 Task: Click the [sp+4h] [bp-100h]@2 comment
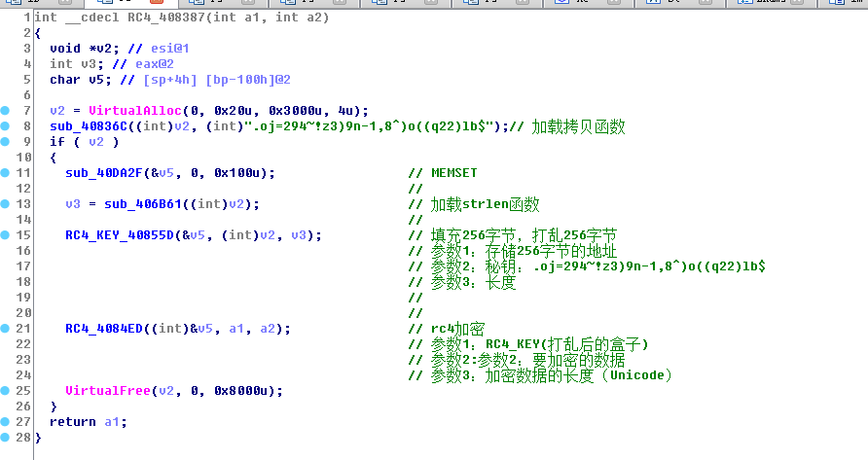(216, 79)
